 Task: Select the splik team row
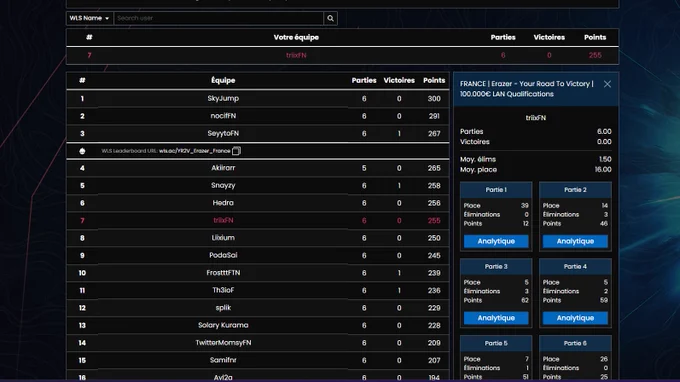click(258, 308)
